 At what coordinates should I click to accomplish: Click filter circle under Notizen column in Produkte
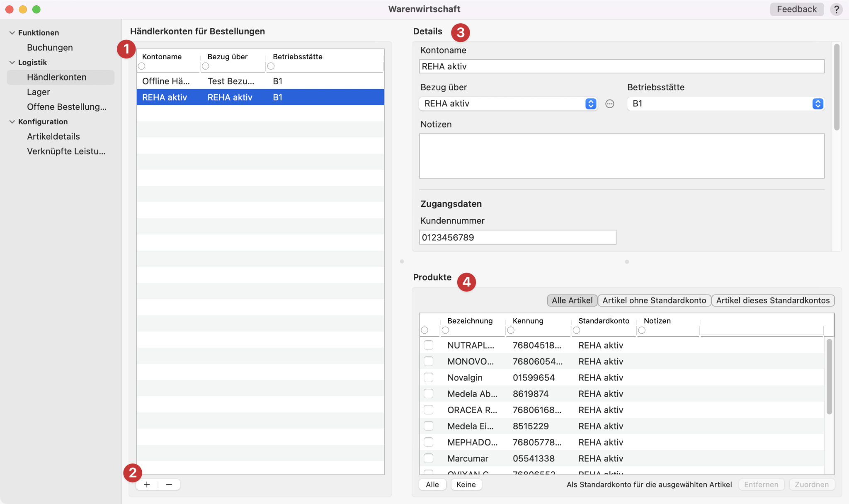click(642, 330)
